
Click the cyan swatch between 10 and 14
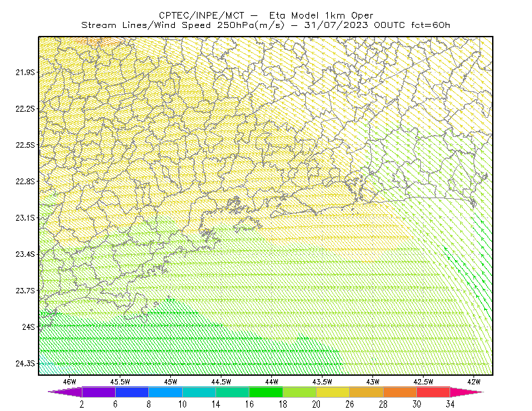[x=199, y=392]
